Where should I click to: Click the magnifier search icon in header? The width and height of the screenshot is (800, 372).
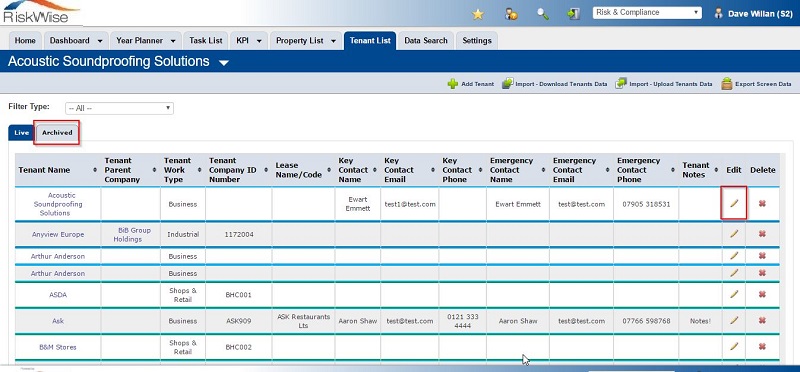click(542, 14)
